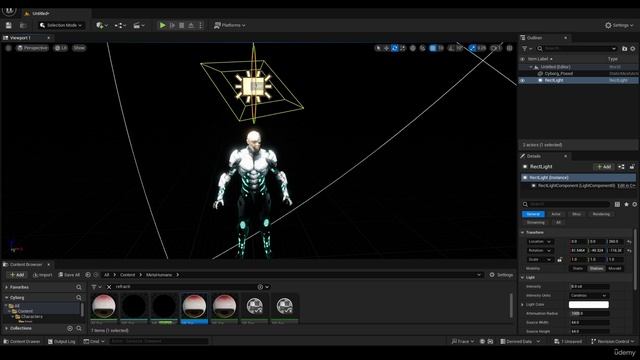Toggle world/local coordinate system globe icon
The image size is (640, 360).
413,48
